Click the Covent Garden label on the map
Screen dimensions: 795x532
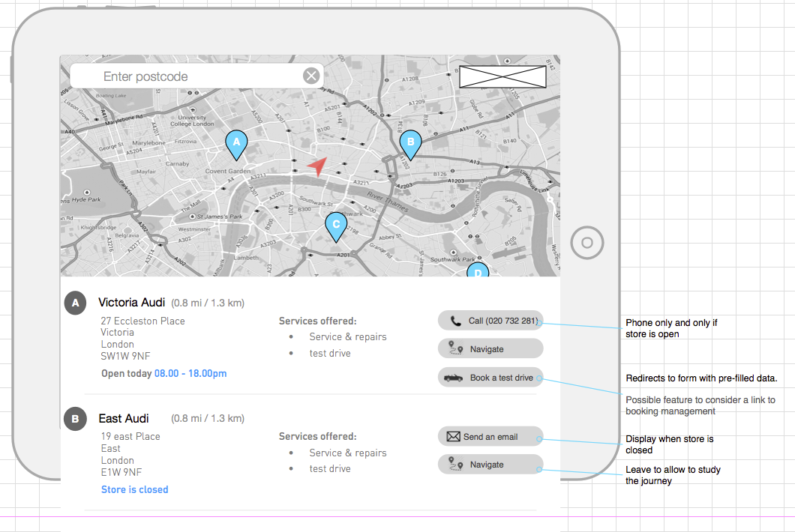pos(228,172)
